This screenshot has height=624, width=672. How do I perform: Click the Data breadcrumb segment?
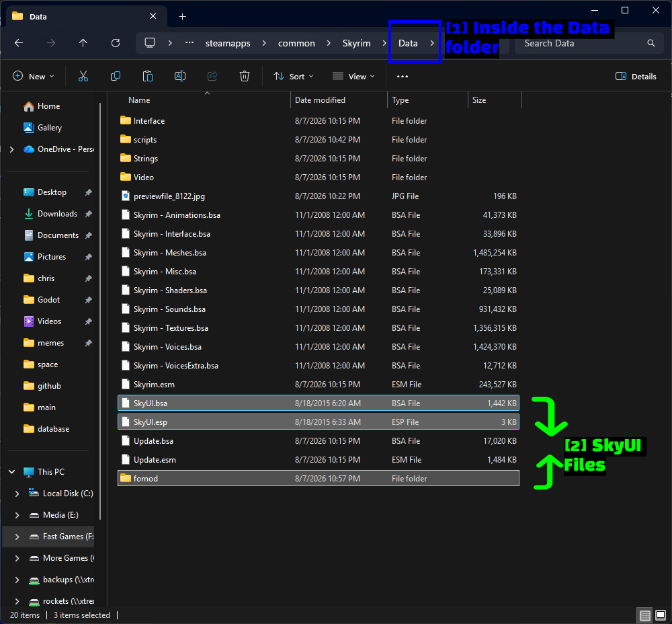click(408, 43)
